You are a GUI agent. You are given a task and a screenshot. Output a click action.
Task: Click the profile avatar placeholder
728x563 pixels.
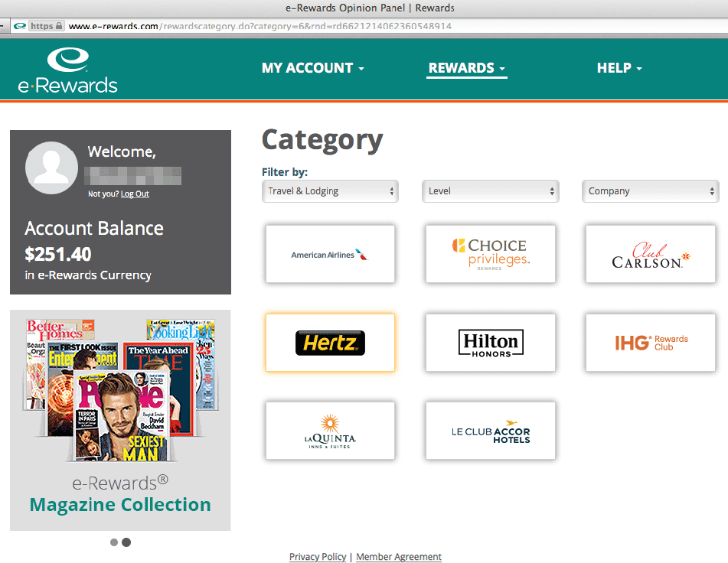coord(51,168)
